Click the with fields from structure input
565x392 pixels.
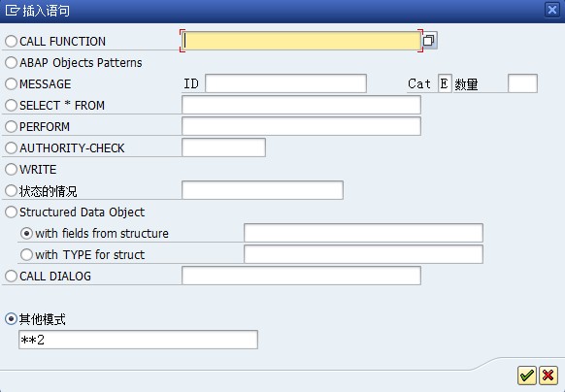click(363, 233)
